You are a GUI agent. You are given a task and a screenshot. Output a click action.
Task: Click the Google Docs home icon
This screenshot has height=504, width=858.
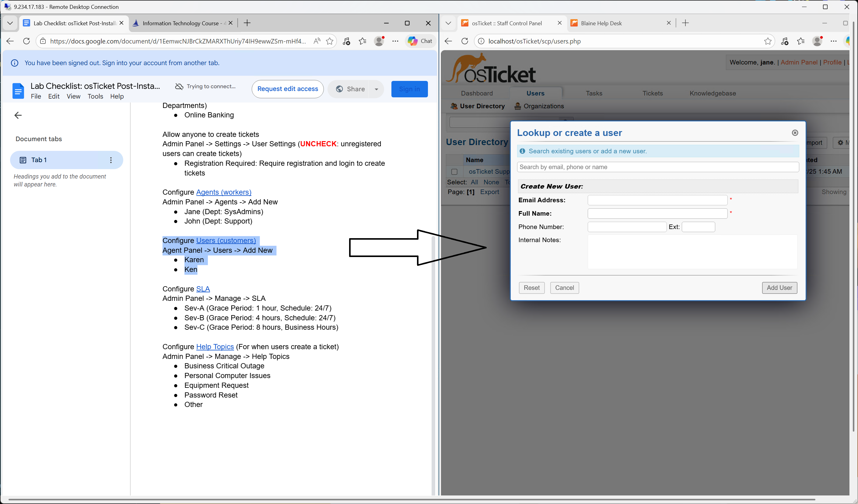click(18, 91)
